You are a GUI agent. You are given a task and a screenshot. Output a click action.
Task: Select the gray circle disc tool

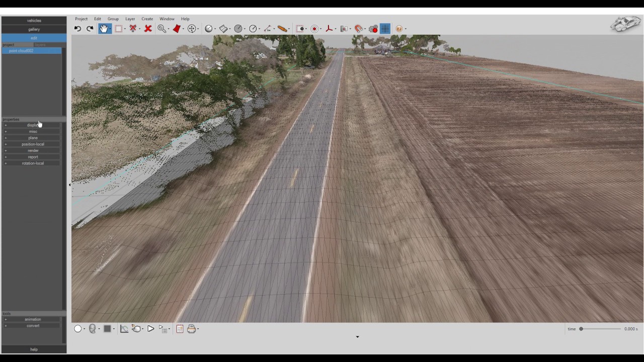[238, 29]
